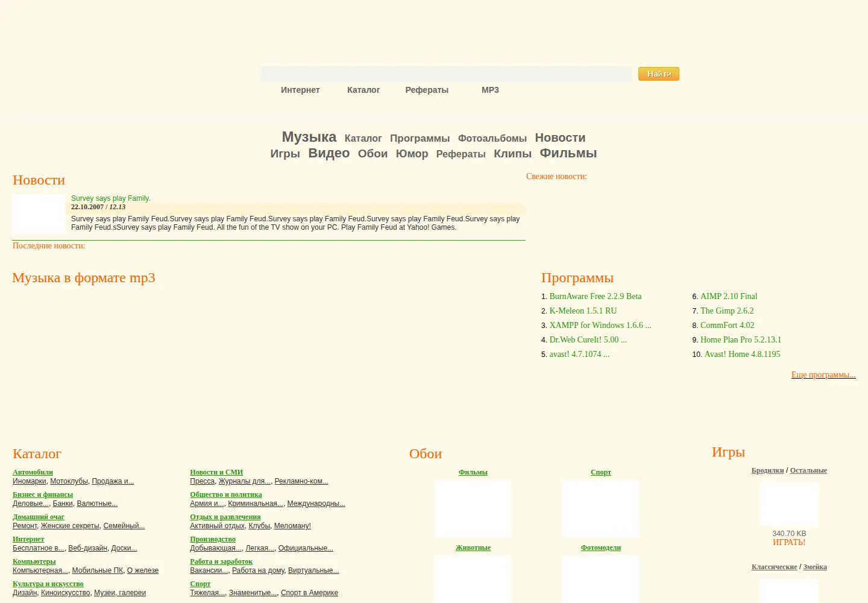Open the Мобильные ПК subcategory link
The image size is (868, 603).
coord(98,570)
